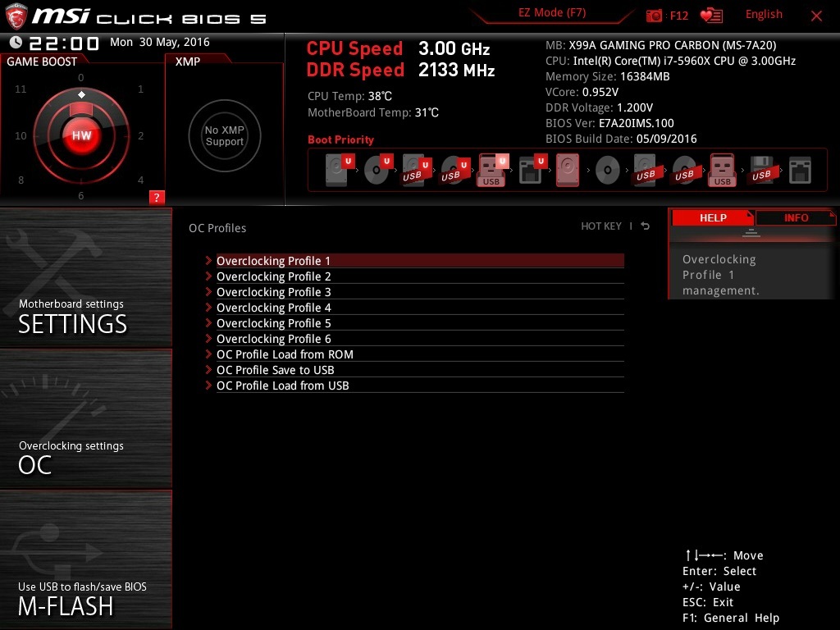Viewport: 840px width, 630px height.
Task: Expand OC Profile Load from ROM
Action: tap(285, 354)
